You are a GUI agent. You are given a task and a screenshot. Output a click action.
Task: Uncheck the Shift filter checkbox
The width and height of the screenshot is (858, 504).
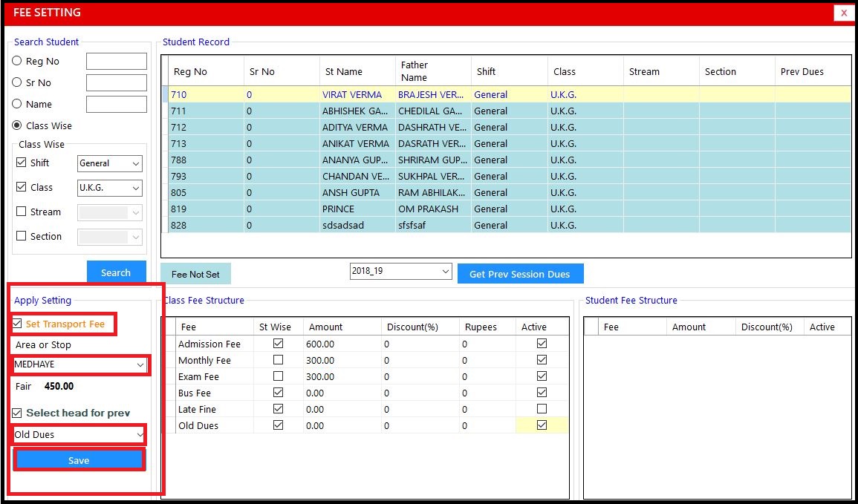tap(22, 163)
